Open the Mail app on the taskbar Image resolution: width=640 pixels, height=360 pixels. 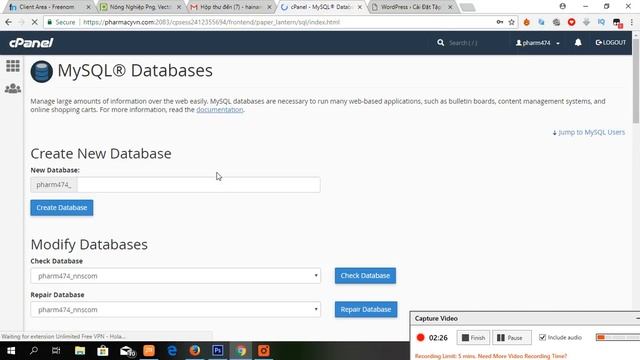127,351
